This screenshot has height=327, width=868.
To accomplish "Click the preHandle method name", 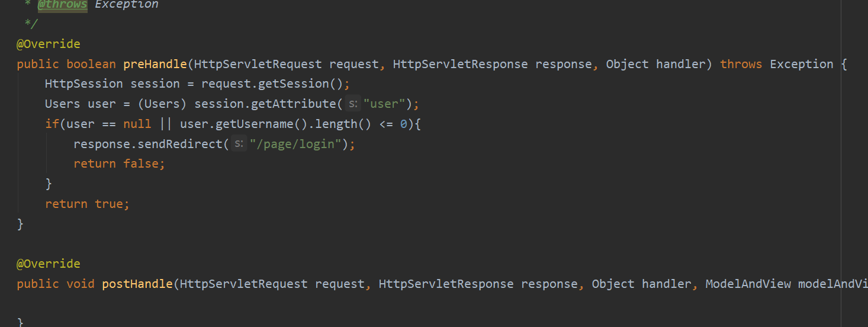I will 155,64.
